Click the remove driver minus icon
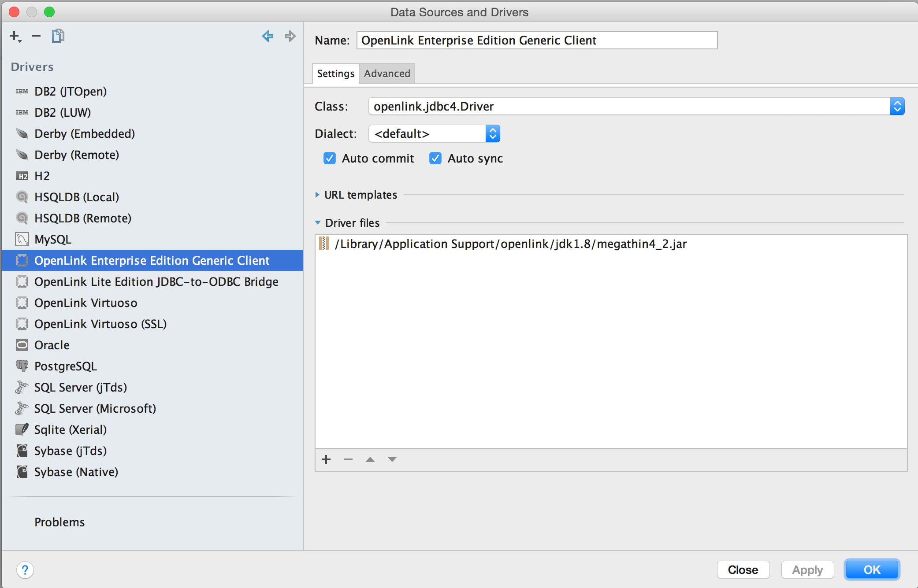Viewport: 918px width, 588px height. click(36, 36)
